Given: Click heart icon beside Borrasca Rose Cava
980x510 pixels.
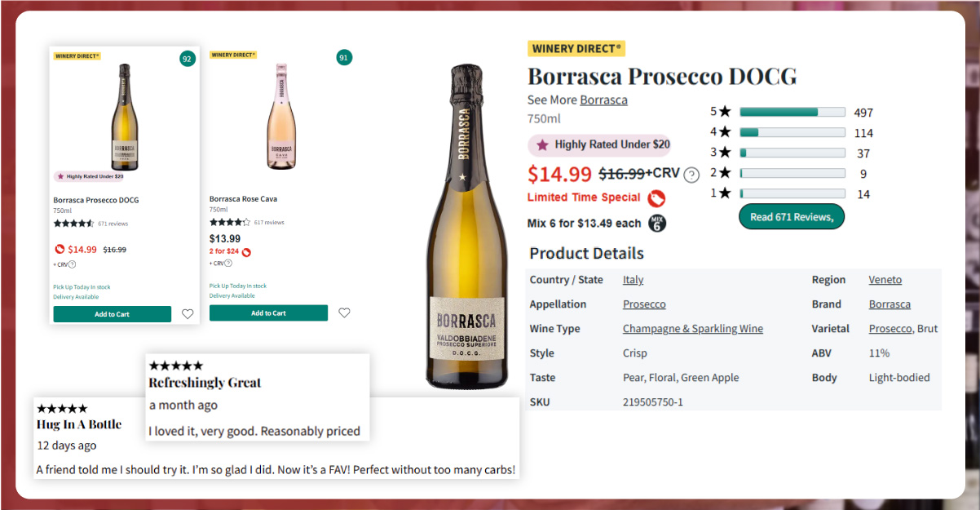Looking at the screenshot, I should coord(344,313).
